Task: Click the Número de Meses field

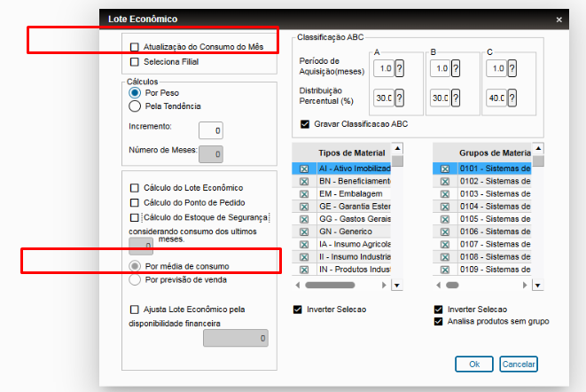Action: click(211, 154)
